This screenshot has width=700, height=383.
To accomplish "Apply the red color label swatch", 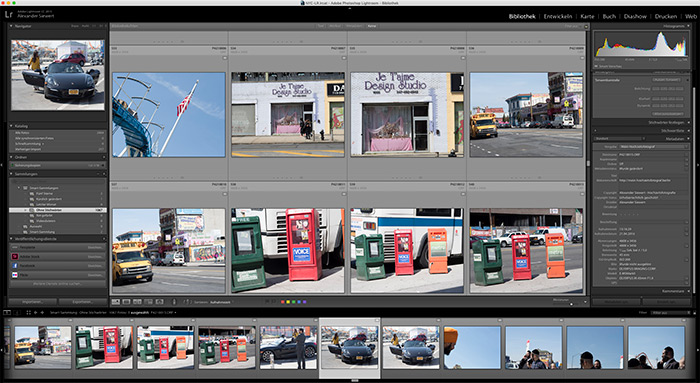I will click(283, 302).
